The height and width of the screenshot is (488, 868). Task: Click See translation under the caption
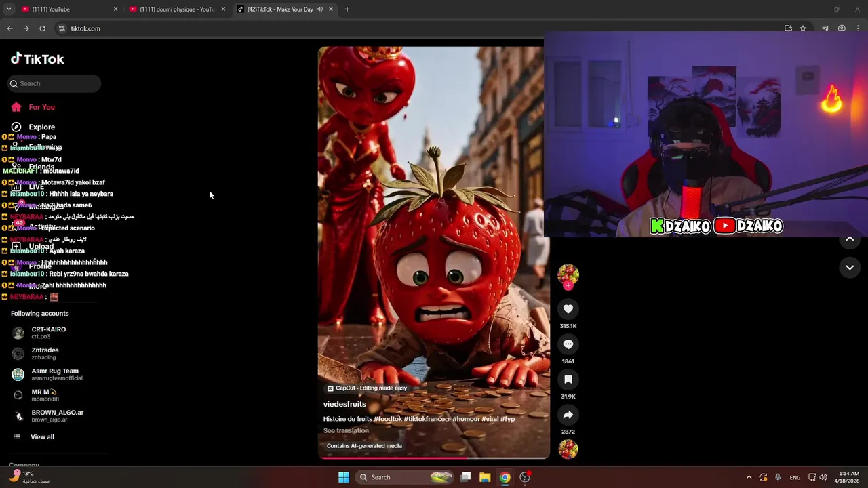click(346, 431)
